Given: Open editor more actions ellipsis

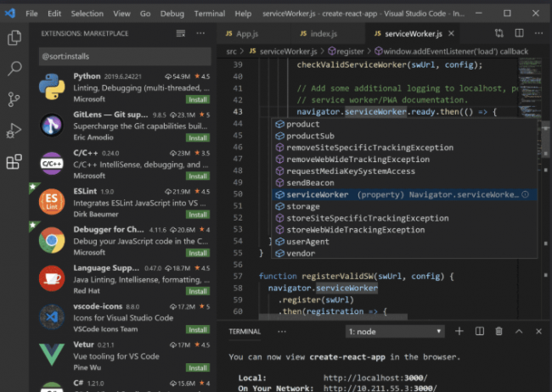Looking at the screenshot, I should coord(538,33).
